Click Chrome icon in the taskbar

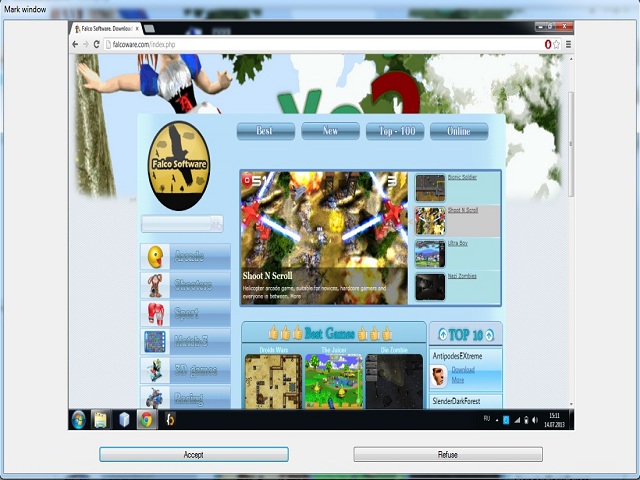[x=146, y=419]
